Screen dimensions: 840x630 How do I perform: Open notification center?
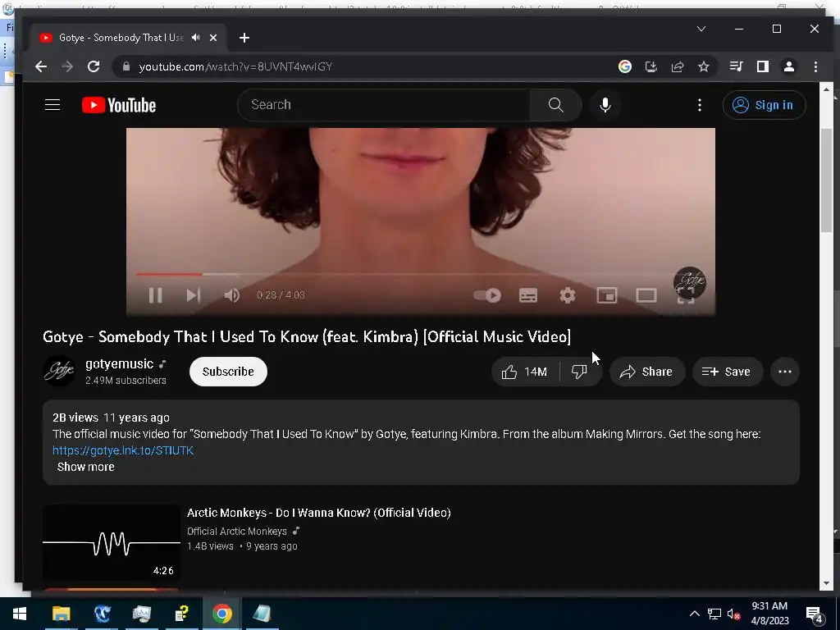coord(815,614)
